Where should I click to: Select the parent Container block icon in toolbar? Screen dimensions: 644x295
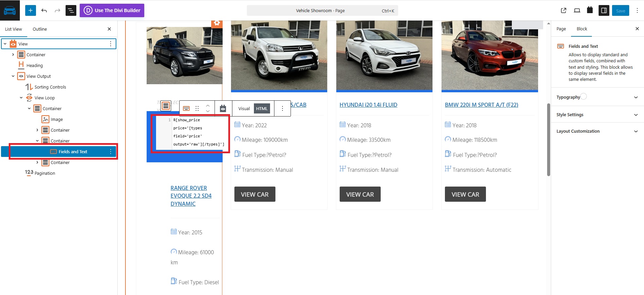(166, 106)
